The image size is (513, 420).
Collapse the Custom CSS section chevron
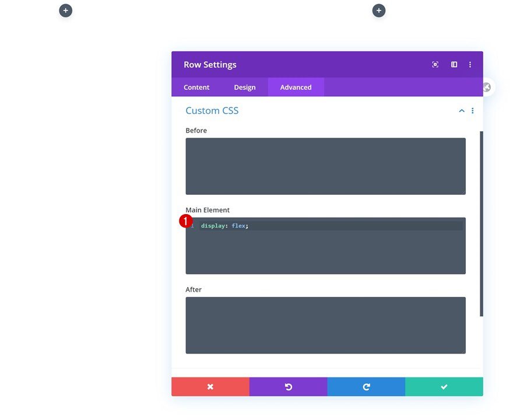(461, 110)
